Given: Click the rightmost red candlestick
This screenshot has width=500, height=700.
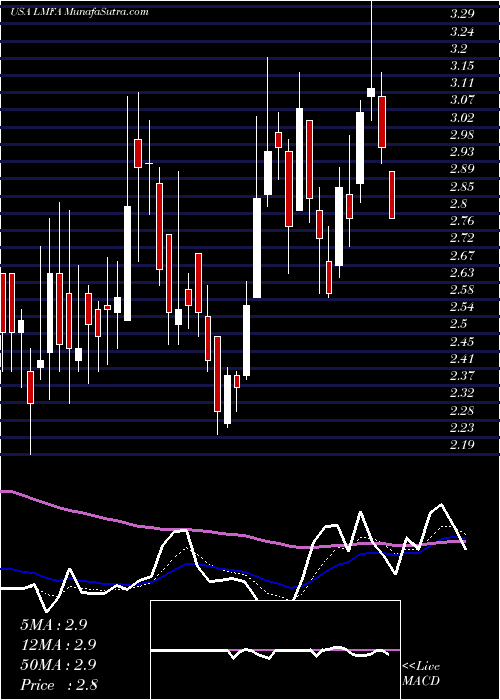Looking at the screenshot, I should pos(392,195).
